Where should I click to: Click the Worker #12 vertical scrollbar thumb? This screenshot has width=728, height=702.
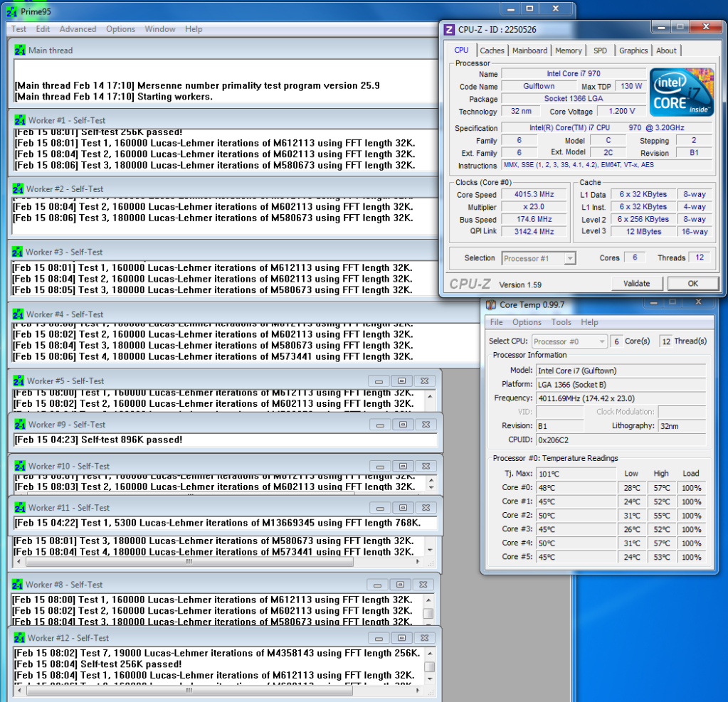pyautogui.click(x=430, y=666)
